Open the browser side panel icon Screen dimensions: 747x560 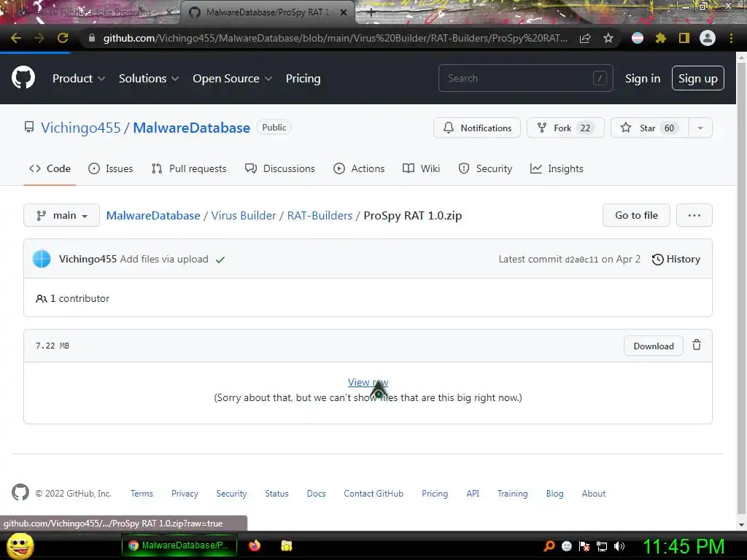point(684,38)
